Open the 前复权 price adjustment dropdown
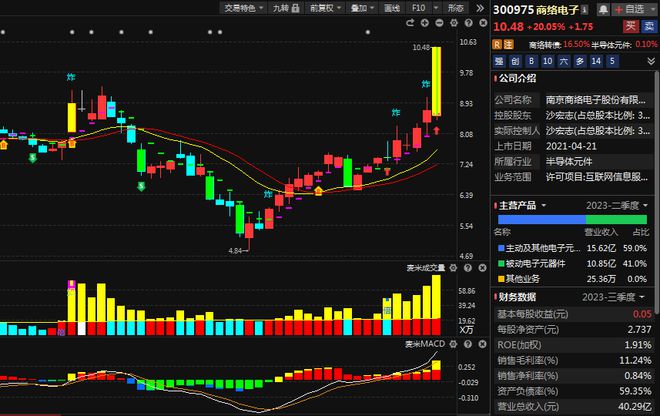Screen dimensions: 660x416 325,8
